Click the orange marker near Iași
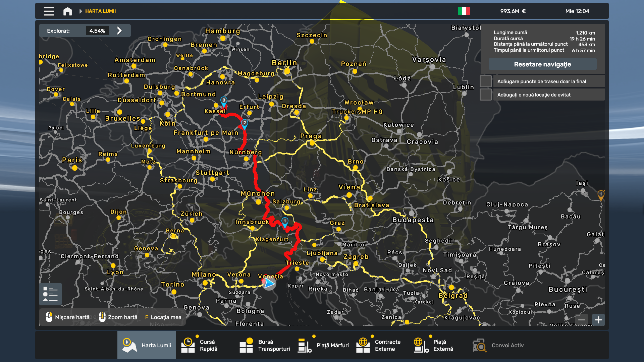The width and height of the screenshot is (644, 362). (601, 195)
